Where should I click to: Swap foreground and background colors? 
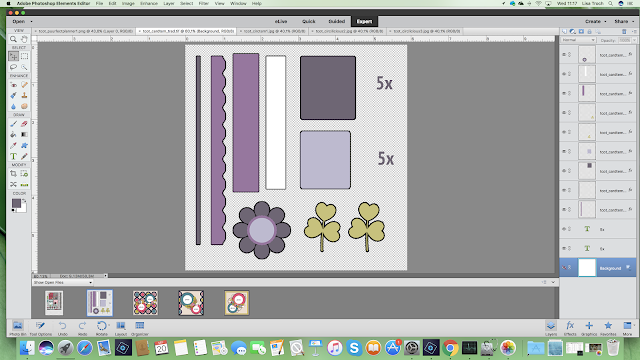24,200
